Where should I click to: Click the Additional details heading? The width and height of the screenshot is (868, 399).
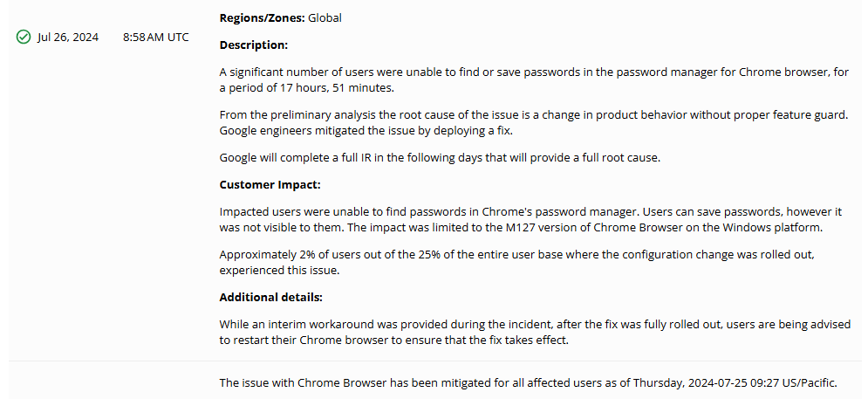tap(270, 297)
